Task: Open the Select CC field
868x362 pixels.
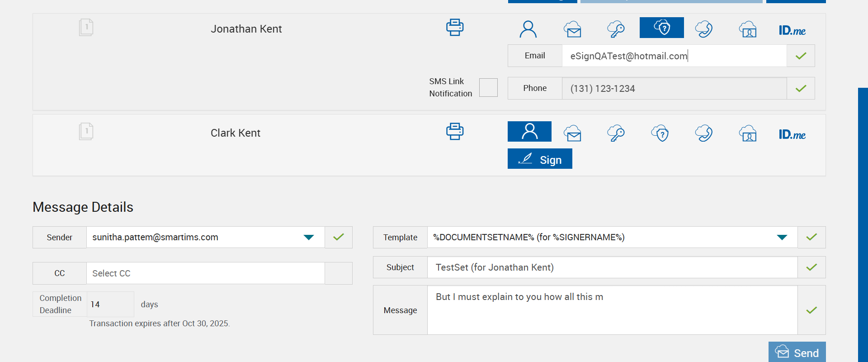Action: 205,273
